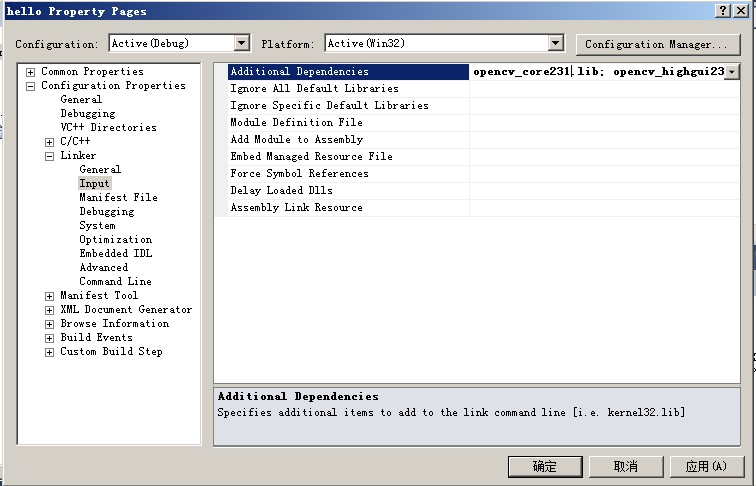Click the 取消 (Cancel) button
The height and width of the screenshot is (486, 756).
pyautogui.click(x=626, y=466)
